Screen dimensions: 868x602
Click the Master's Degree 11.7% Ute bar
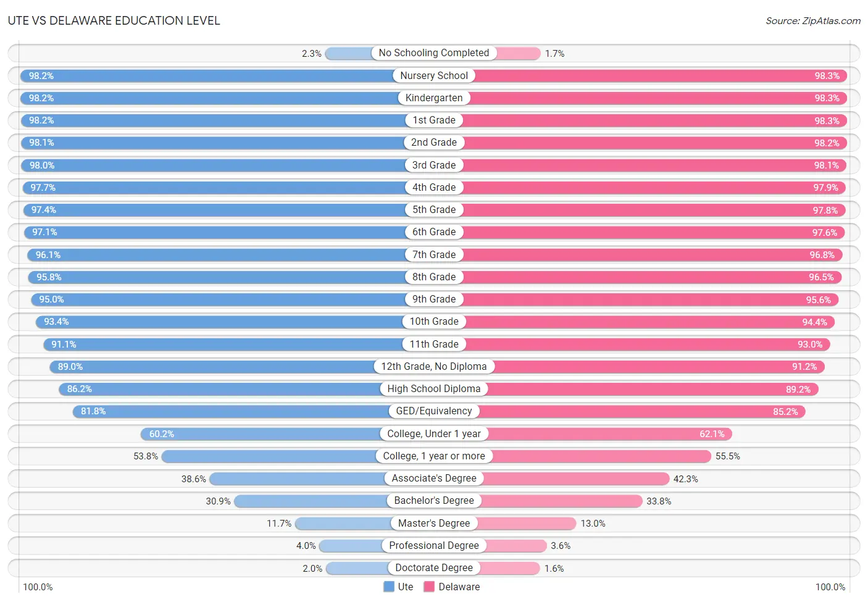tap(364, 523)
